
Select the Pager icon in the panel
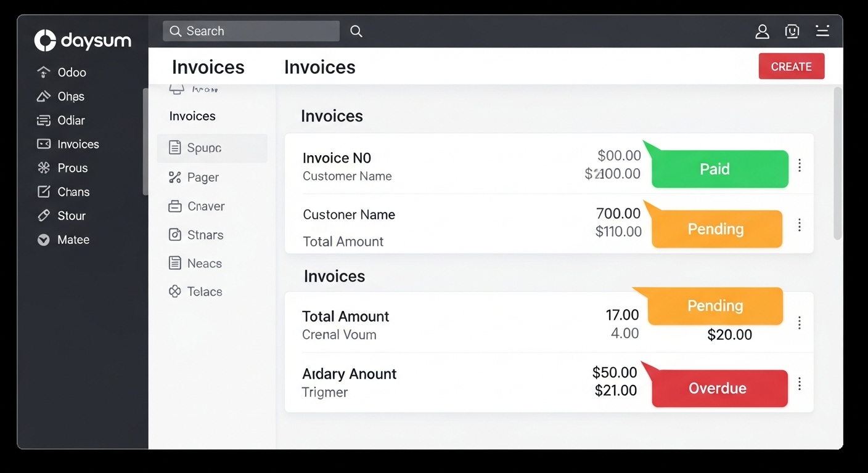(x=174, y=177)
